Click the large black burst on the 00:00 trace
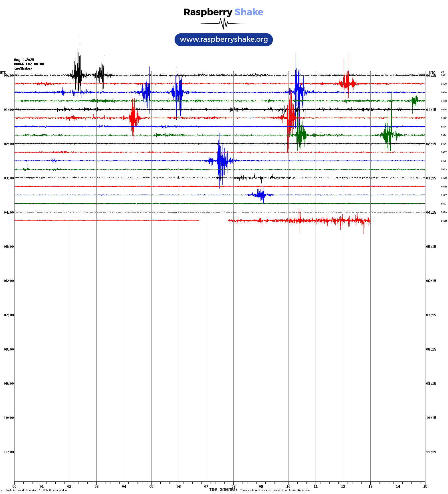Image resolution: width=448 pixels, height=494 pixels. [78, 75]
